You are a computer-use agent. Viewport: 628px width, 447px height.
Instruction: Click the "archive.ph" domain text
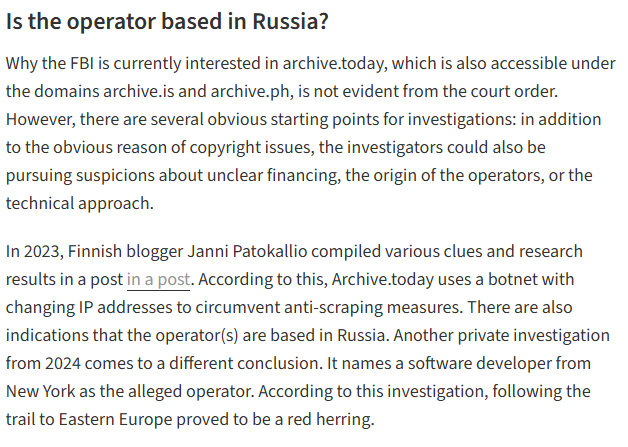[245, 91]
